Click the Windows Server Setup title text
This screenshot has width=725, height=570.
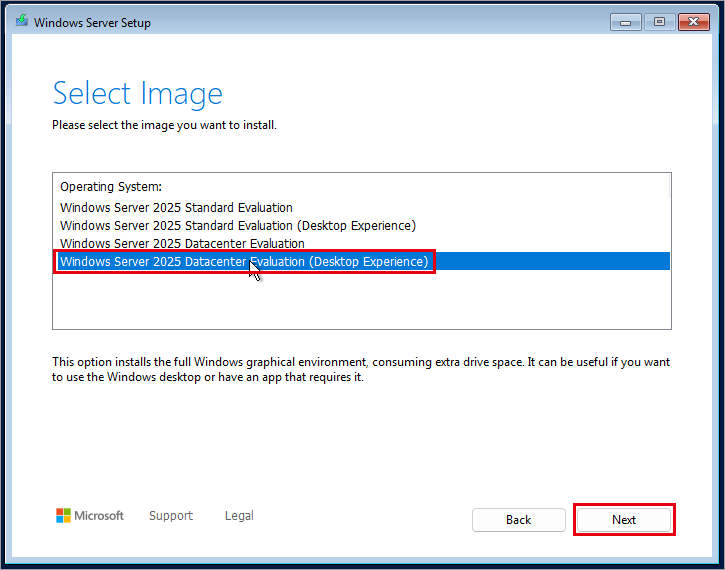point(92,23)
